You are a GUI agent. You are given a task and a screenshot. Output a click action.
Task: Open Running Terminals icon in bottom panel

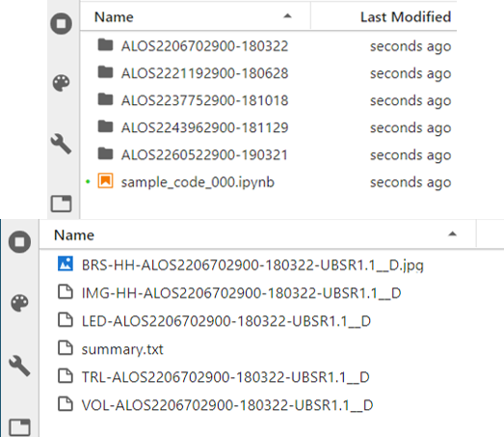point(20,242)
